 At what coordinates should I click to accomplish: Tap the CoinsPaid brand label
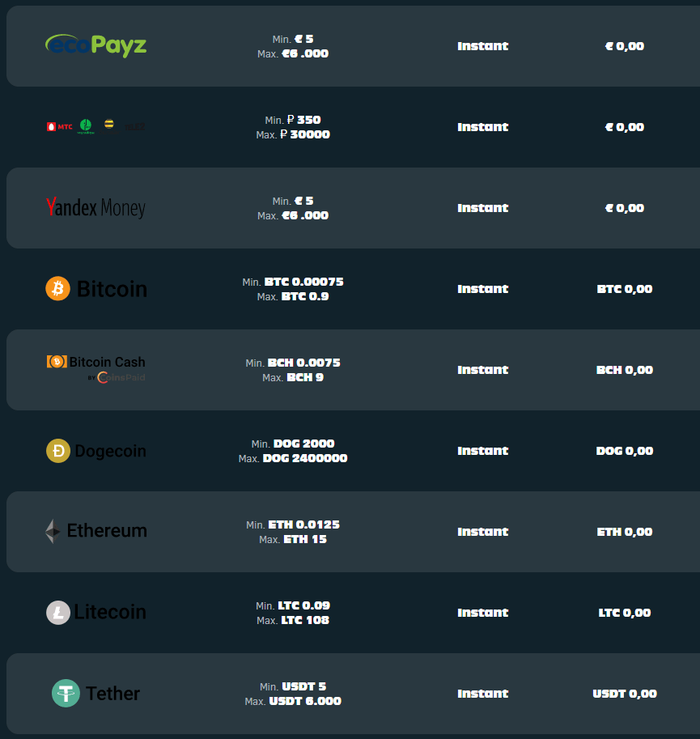(x=121, y=377)
